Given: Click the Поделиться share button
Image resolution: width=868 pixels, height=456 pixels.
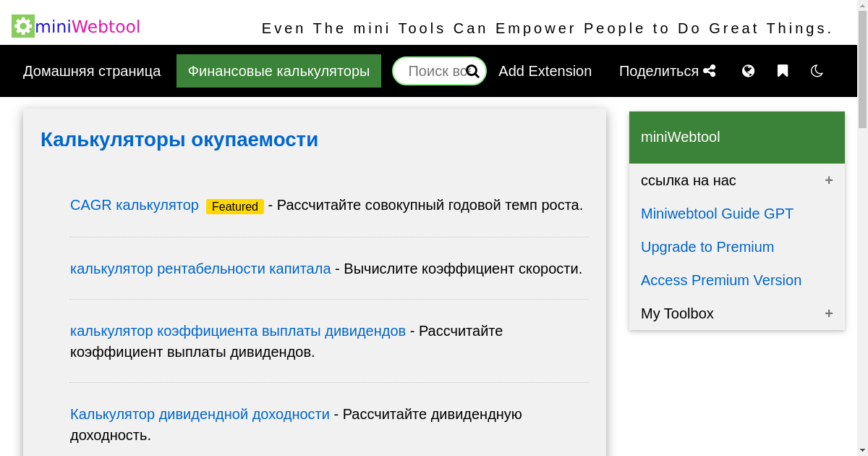Looking at the screenshot, I should pos(667,71).
